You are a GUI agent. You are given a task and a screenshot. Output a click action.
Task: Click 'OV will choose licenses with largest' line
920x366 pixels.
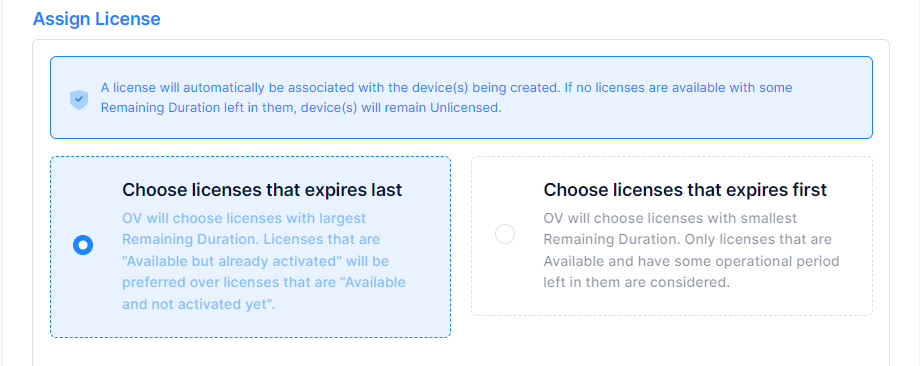[x=244, y=218]
